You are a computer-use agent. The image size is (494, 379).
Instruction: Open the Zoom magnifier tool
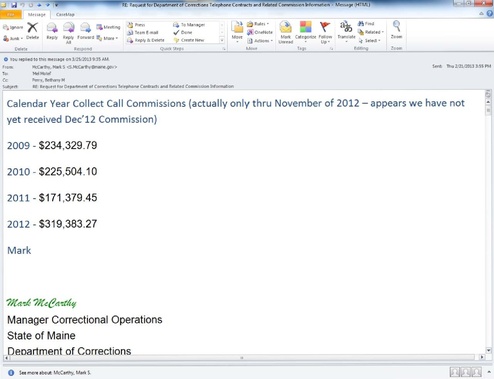[396, 30]
